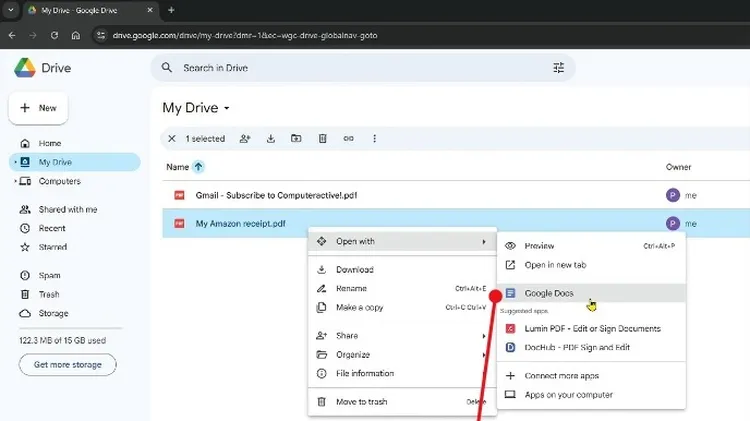Select Rename in the context menu
This screenshot has width=750, height=421.
[351, 289]
